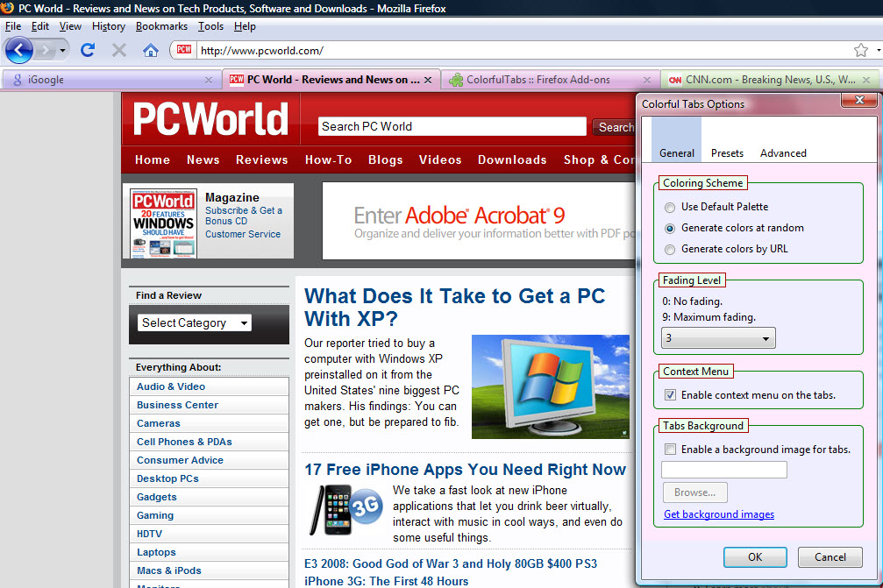Bookmark this page with the star icon
This screenshot has width=883, height=588.
pos(861,50)
